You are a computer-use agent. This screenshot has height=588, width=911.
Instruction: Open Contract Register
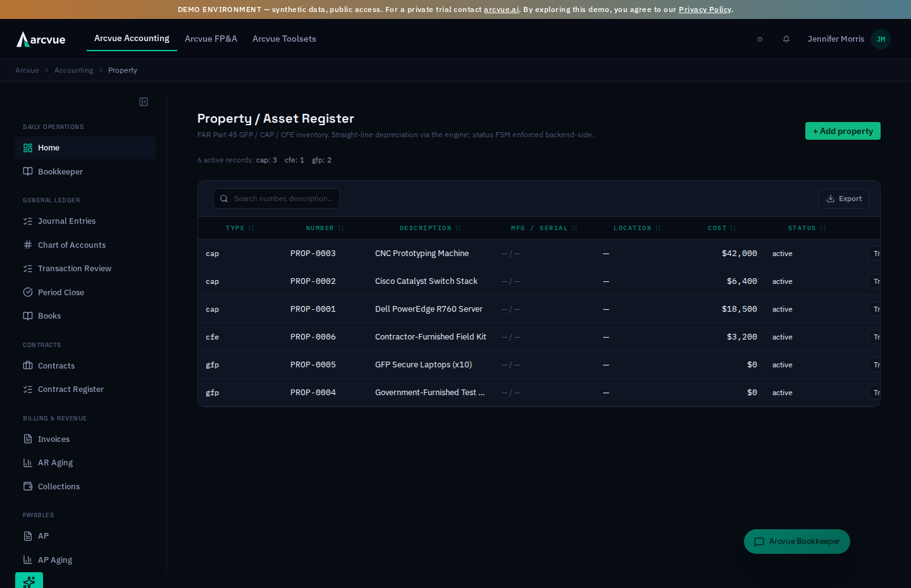coord(85,389)
